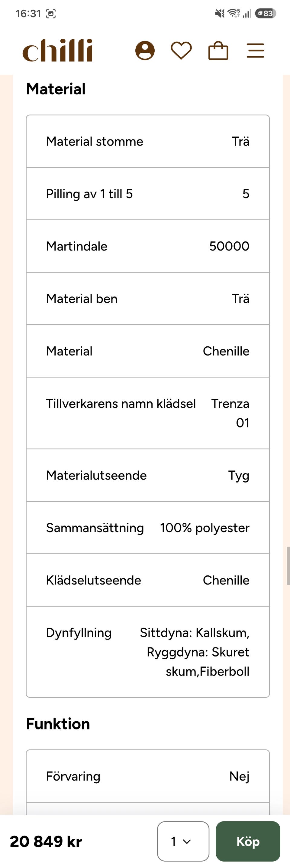The width and height of the screenshot is (290, 868).
Task: Open the user account profile icon
Action: pos(145,51)
